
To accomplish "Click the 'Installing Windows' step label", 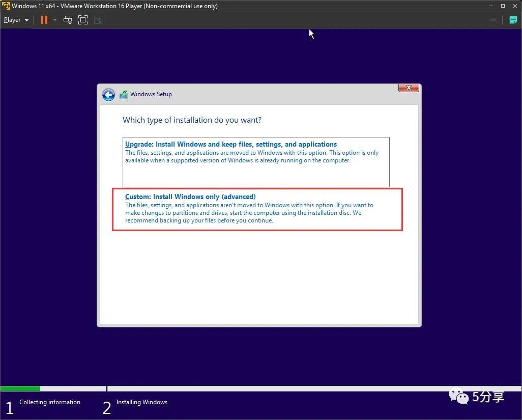I will click(141, 402).
